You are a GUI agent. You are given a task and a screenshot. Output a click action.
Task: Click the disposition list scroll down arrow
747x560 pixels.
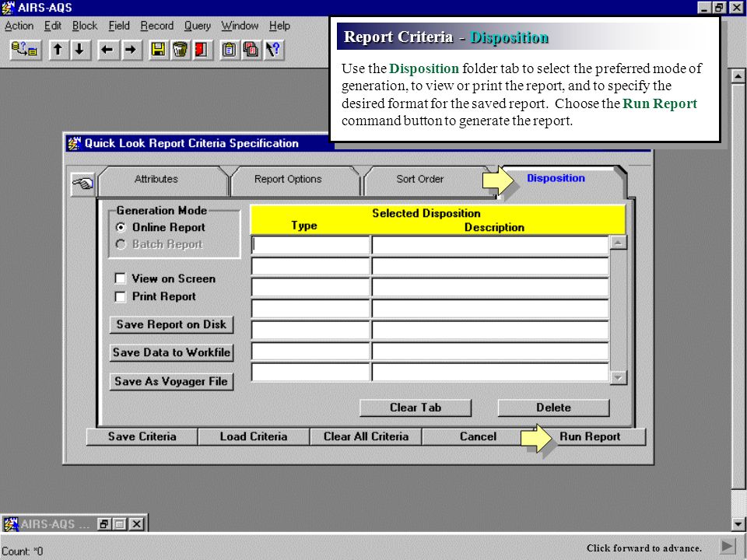tap(619, 377)
